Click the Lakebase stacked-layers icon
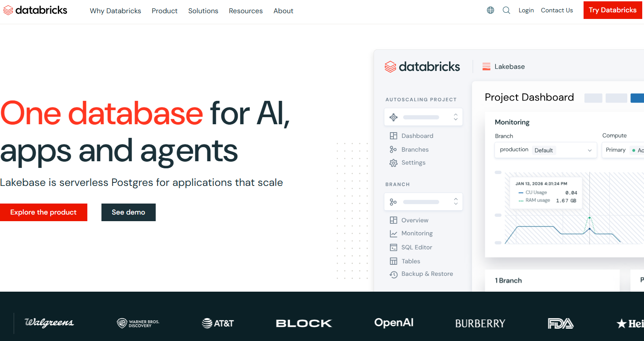The image size is (644, 341). 487,67
